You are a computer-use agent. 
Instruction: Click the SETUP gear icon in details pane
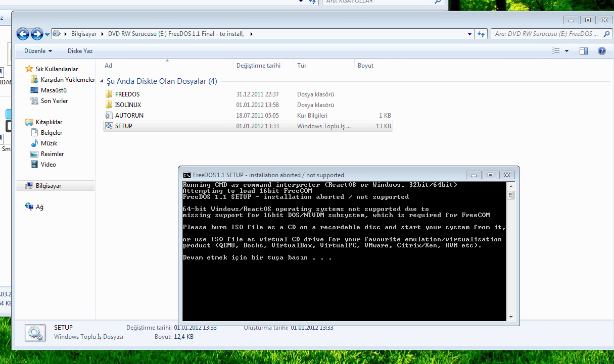[35, 332]
